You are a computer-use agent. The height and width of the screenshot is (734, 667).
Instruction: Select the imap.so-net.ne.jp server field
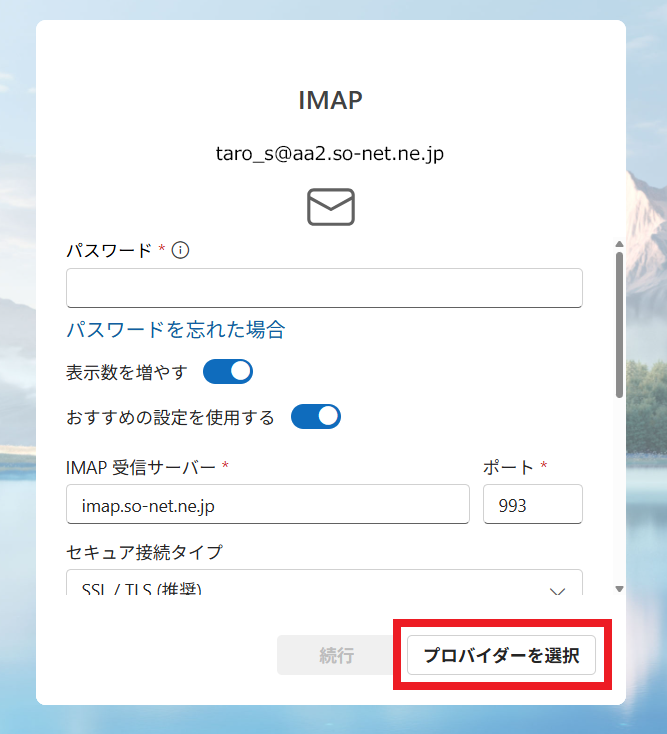pyautogui.click(x=268, y=505)
